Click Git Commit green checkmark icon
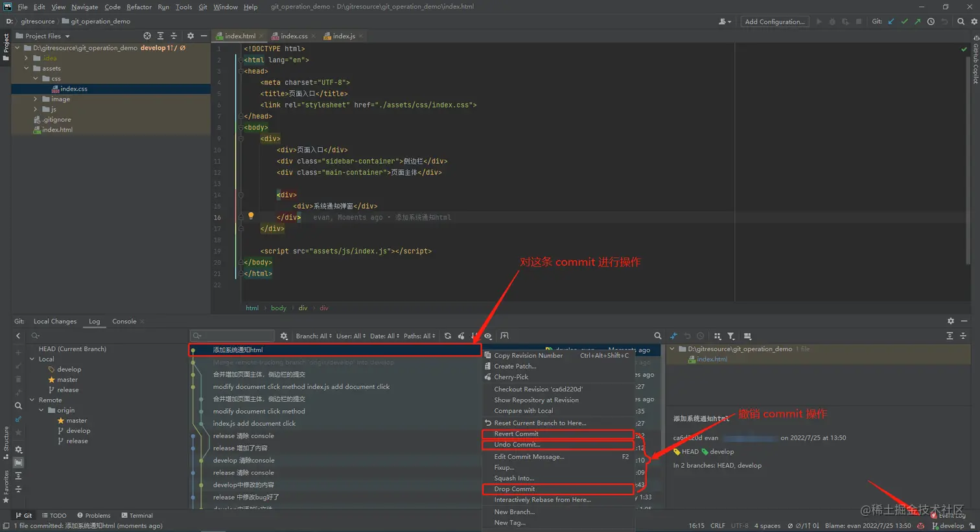 [x=904, y=21]
